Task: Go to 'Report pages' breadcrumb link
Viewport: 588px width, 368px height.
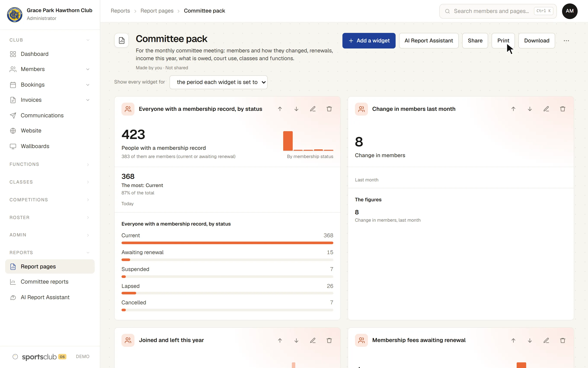Action: (x=157, y=11)
